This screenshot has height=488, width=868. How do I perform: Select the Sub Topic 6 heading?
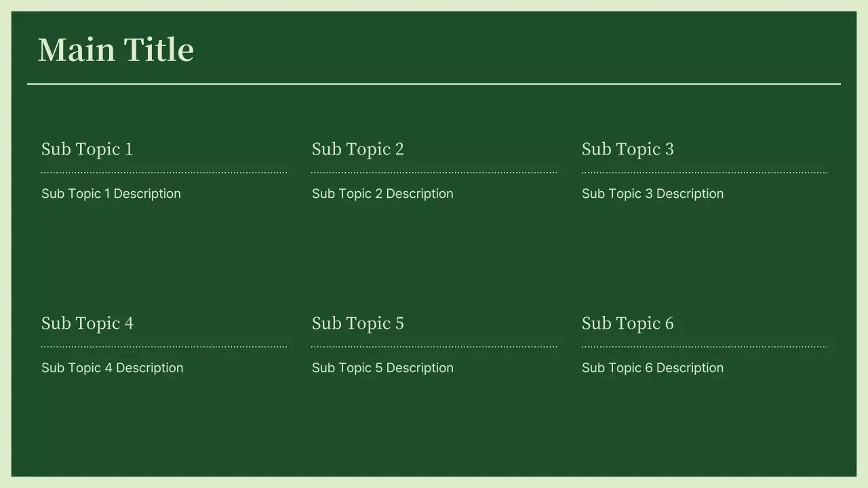[x=627, y=323]
